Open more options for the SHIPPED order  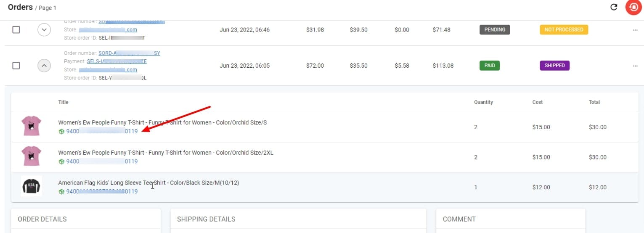[635, 66]
